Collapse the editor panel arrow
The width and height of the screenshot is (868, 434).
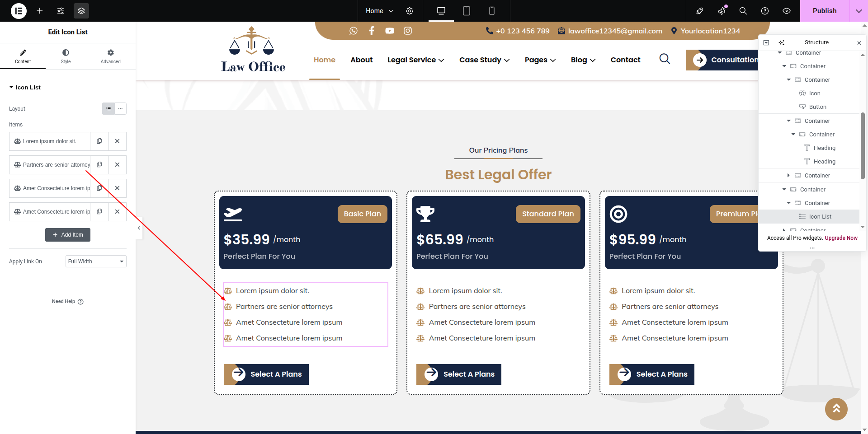(139, 228)
